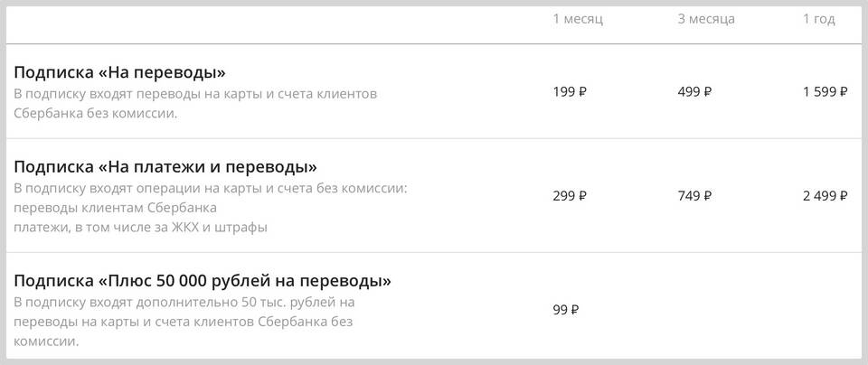Screen dimensions: 868x365
Task: Choose the 1 599 ₽ yearly price
Action: click(x=824, y=91)
